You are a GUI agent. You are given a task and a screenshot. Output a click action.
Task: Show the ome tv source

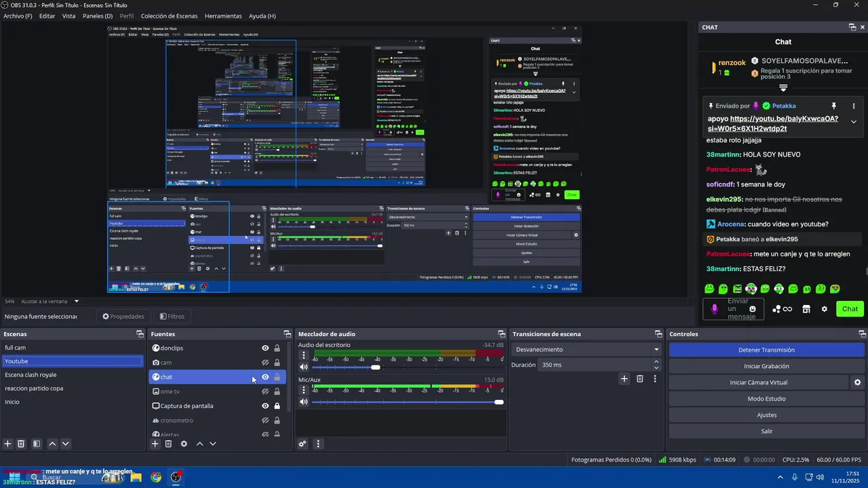tap(265, 392)
